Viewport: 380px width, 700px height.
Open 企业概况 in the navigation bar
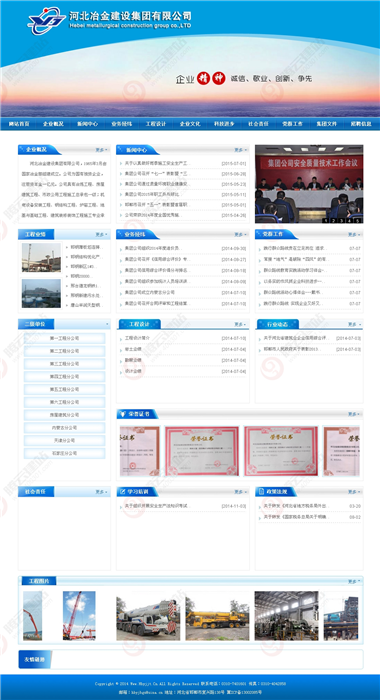pos(53,124)
